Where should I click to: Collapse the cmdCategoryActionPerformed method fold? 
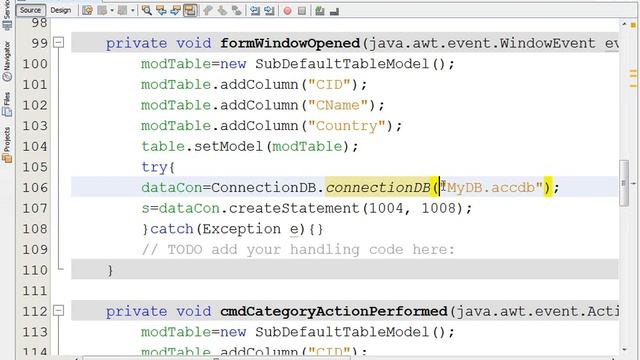59,311
